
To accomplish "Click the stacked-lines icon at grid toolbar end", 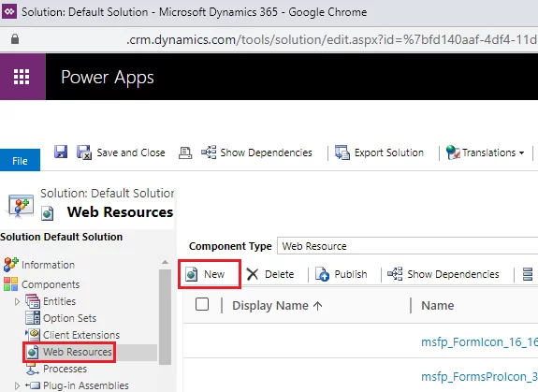I will click(528, 274).
